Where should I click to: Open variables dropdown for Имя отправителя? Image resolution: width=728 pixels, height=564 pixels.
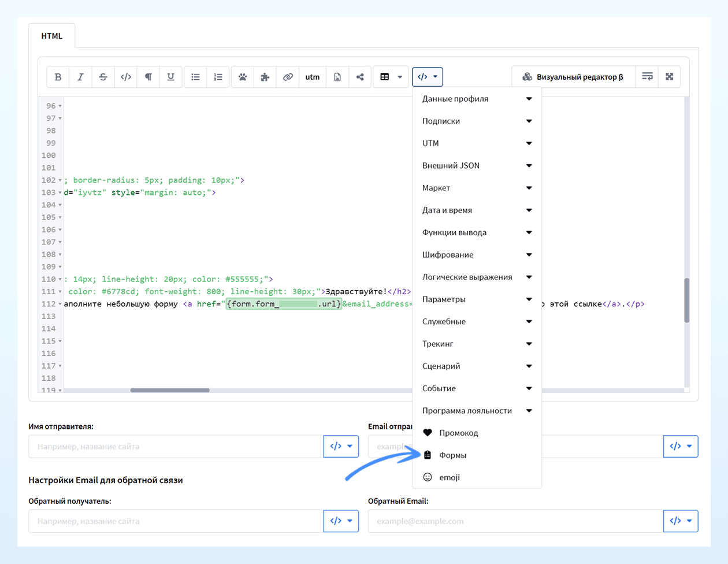pos(341,446)
